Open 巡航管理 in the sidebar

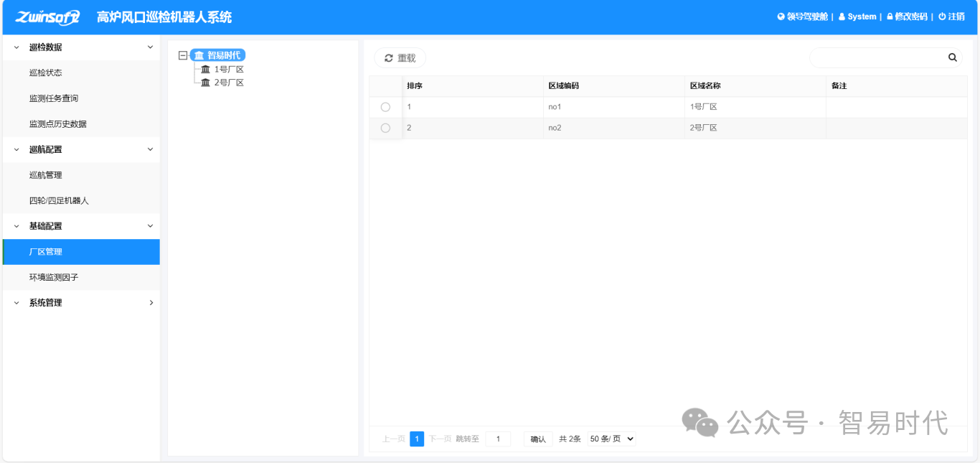pyautogui.click(x=46, y=175)
